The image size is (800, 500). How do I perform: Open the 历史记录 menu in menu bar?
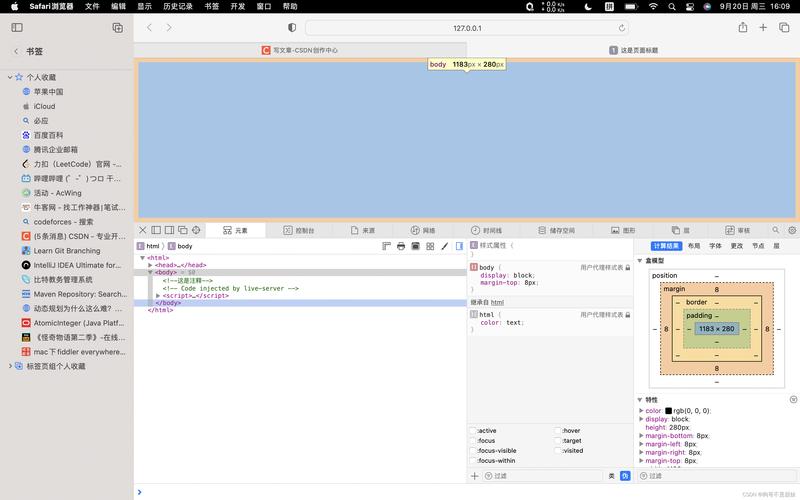click(x=178, y=6)
